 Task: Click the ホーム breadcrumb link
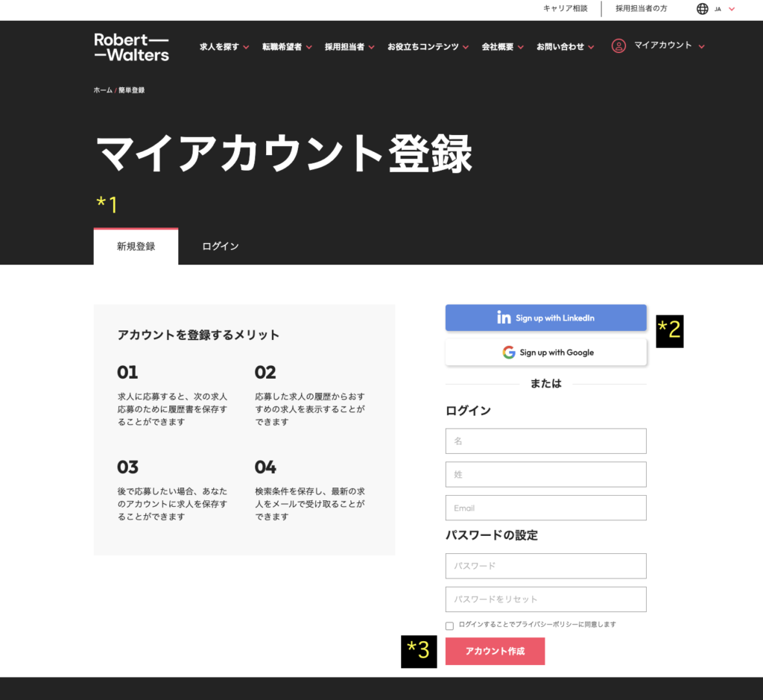103,90
